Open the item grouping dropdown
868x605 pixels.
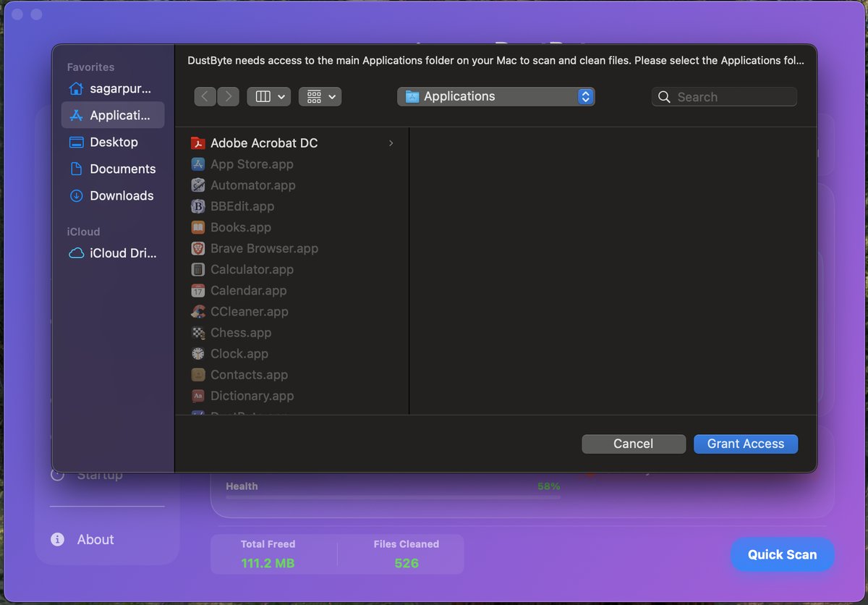click(320, 96)
